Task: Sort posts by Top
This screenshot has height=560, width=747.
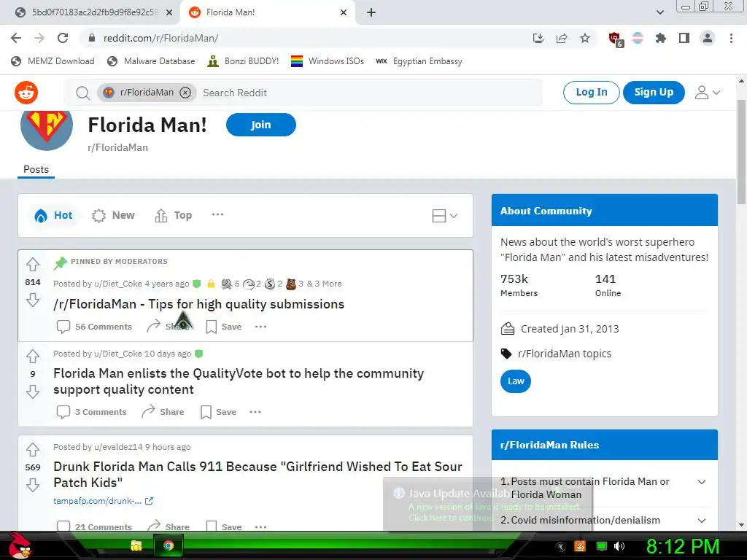Action: pos(174,215)
